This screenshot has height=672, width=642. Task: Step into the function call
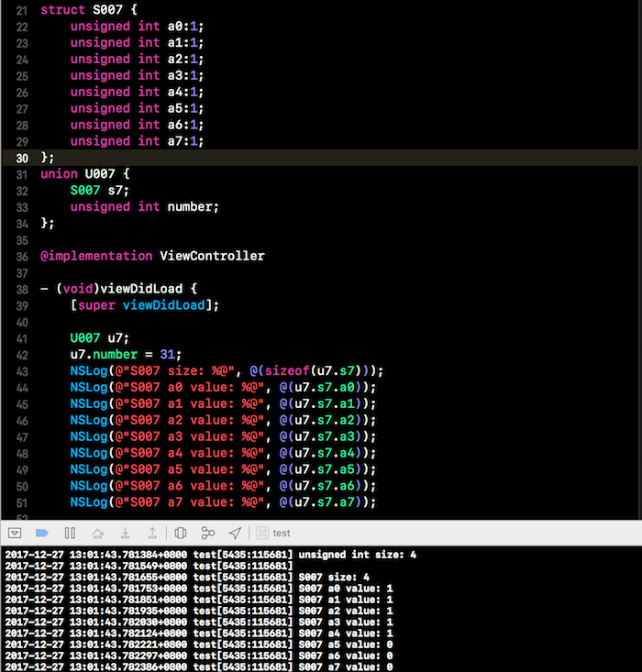point(126,533)
